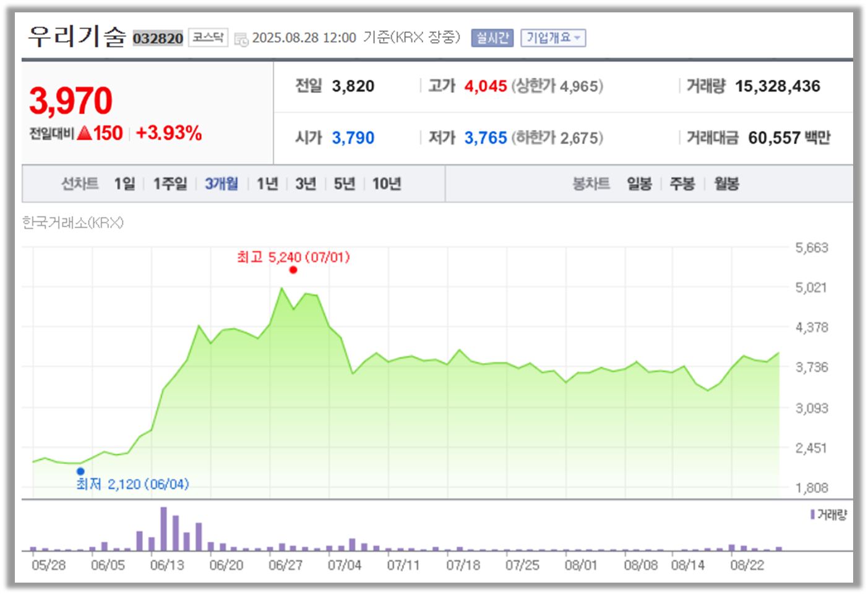Click the 거래량 legend swatch
868x595 pixels.
pyautogui.click(x=812, y=515)
